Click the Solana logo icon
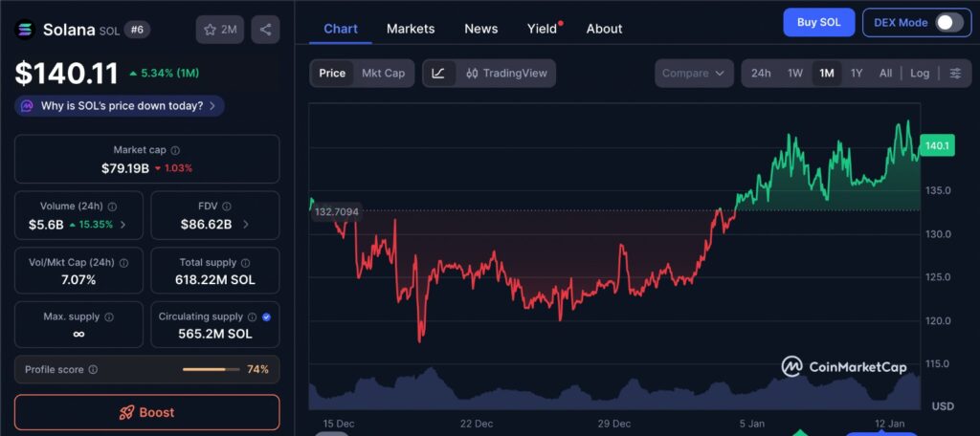Screen dimensions: 980x436 (x=25, y=30)
